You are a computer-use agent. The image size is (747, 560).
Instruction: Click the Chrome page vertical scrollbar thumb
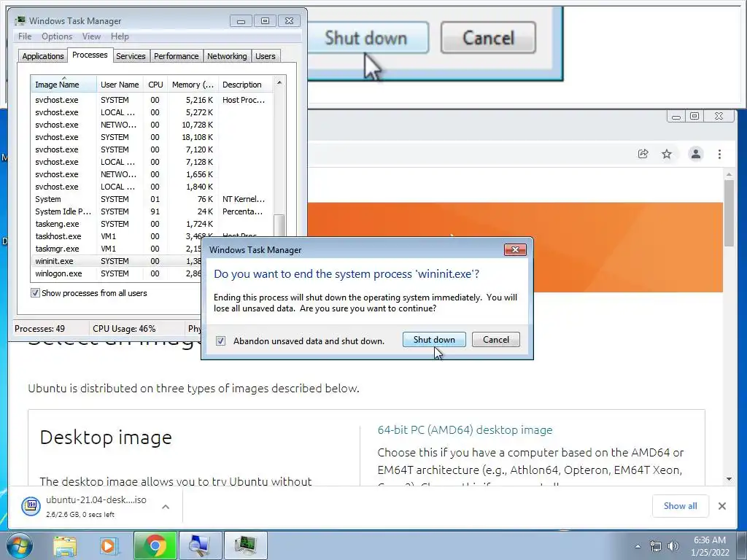coord(729,213)
